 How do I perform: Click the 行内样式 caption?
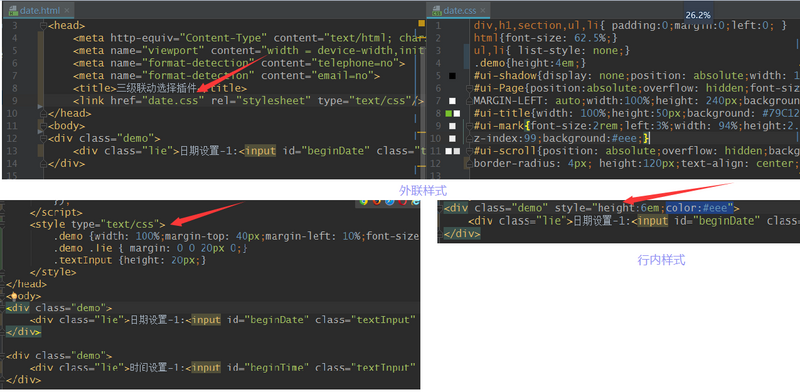point(662,260)
